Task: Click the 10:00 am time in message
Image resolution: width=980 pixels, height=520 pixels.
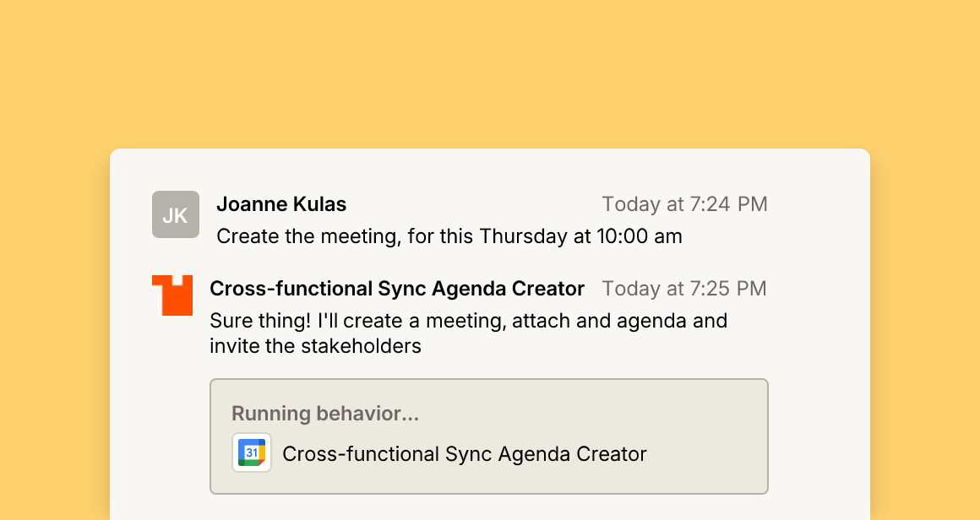Action: tap(639, 236)
